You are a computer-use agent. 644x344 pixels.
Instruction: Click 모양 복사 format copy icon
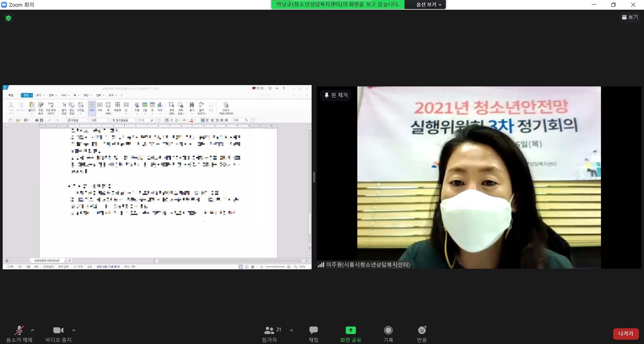click(41, 108)
